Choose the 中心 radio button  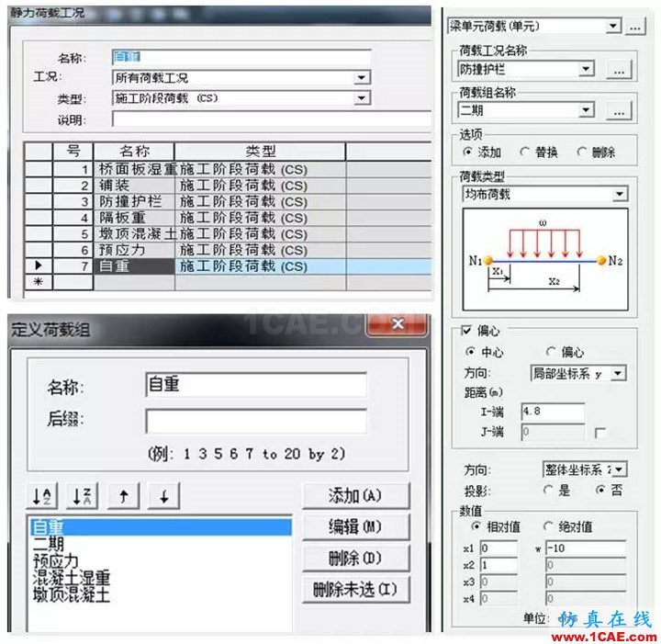click(470, 351)
